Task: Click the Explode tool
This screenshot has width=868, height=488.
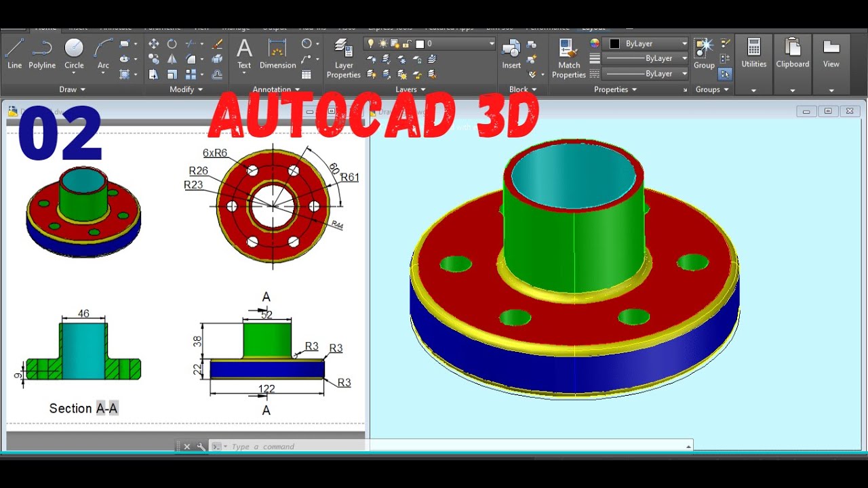Action: tap(217, 59)
